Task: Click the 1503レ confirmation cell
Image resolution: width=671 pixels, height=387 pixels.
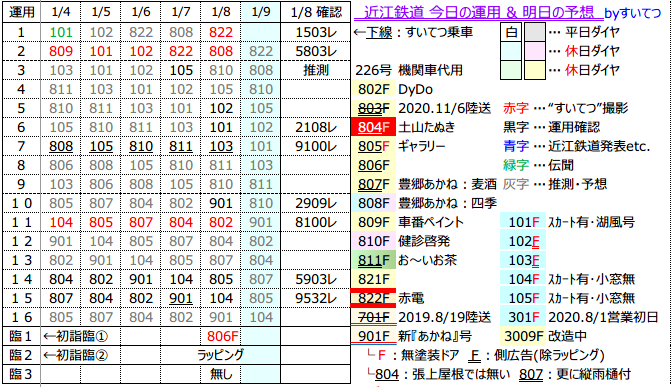Action: pos(316,32)
